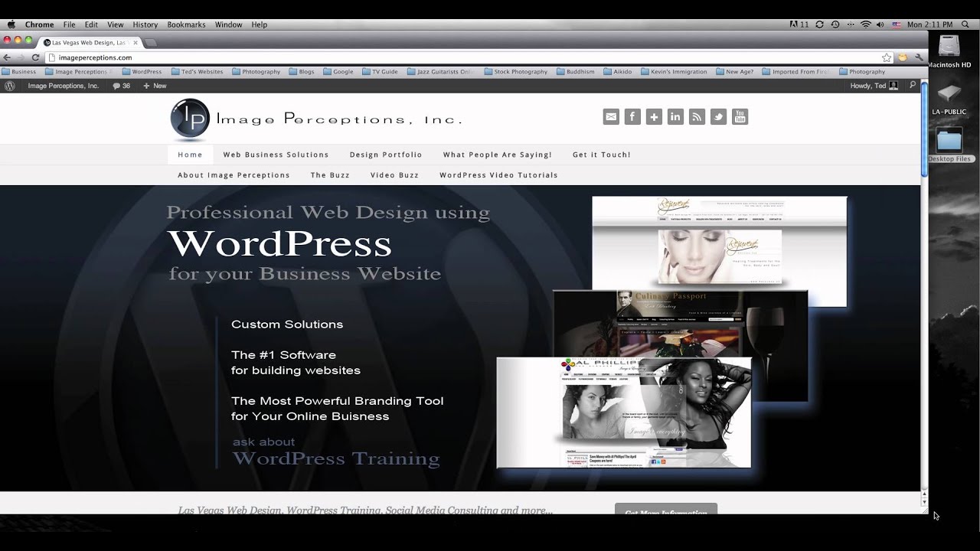The image size is (980, 551).
Task: Open the Stock Photography bookmarks folder
Action: click(x=516, y=72)
